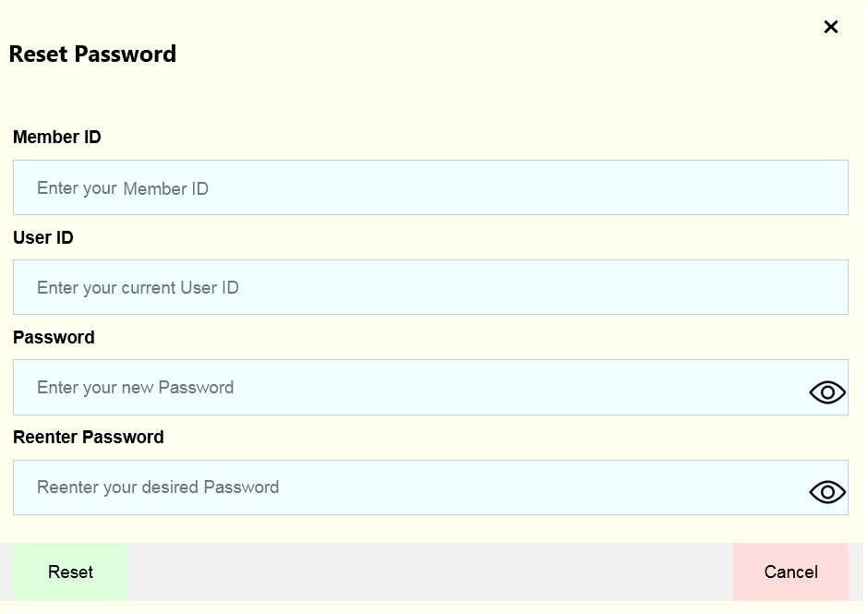
Task: Focus the User ID input box
Action: click(x=430, y=287)
